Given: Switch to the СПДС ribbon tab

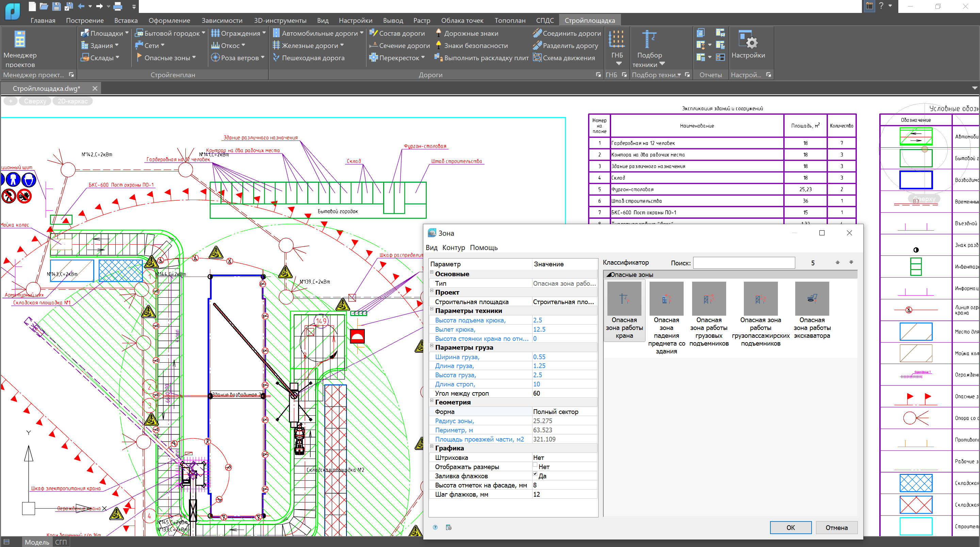Looking at the screenshot, I should pos(544,20).
